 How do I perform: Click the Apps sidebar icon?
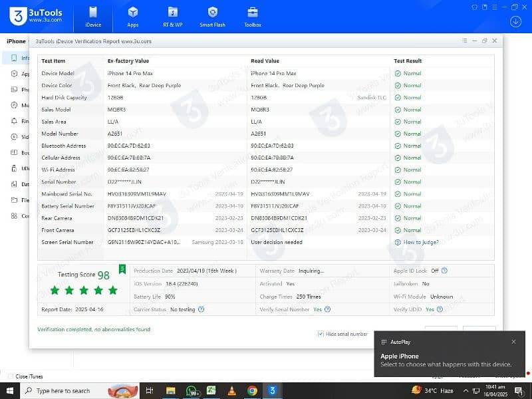pos(14,74)
